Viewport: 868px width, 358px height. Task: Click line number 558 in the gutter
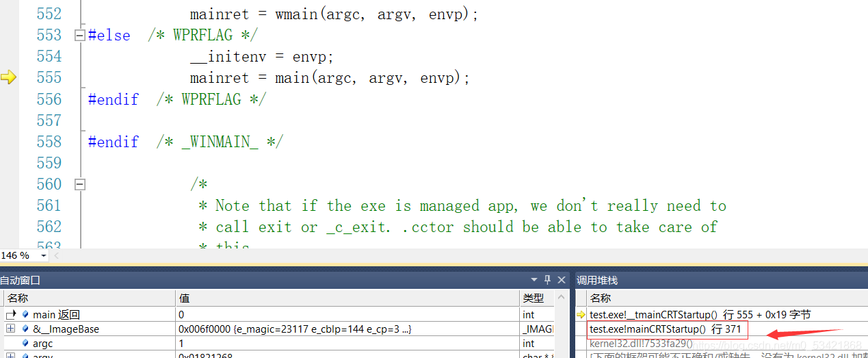49,142
